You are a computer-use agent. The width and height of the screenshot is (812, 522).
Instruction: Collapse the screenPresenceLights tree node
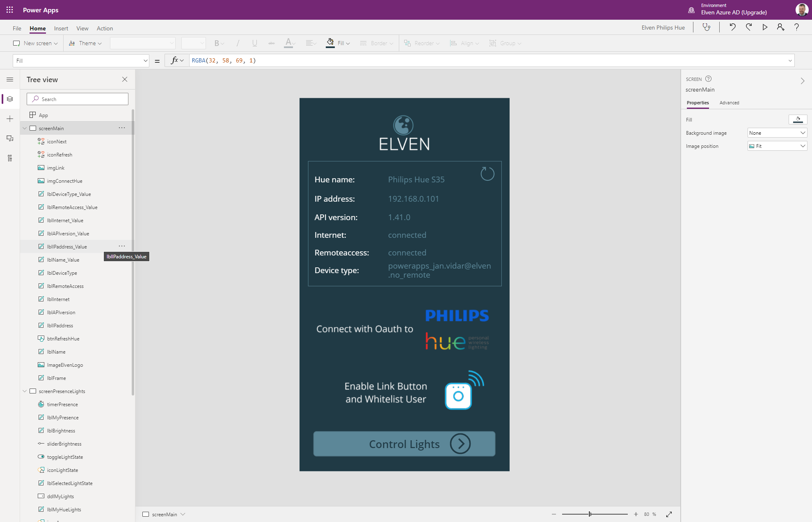click(25, 391)
